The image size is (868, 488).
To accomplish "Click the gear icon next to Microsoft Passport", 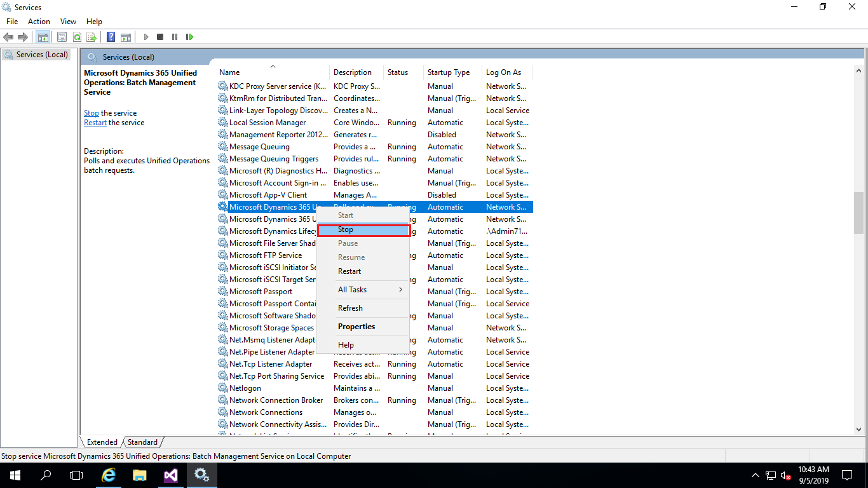I will 222,292.
